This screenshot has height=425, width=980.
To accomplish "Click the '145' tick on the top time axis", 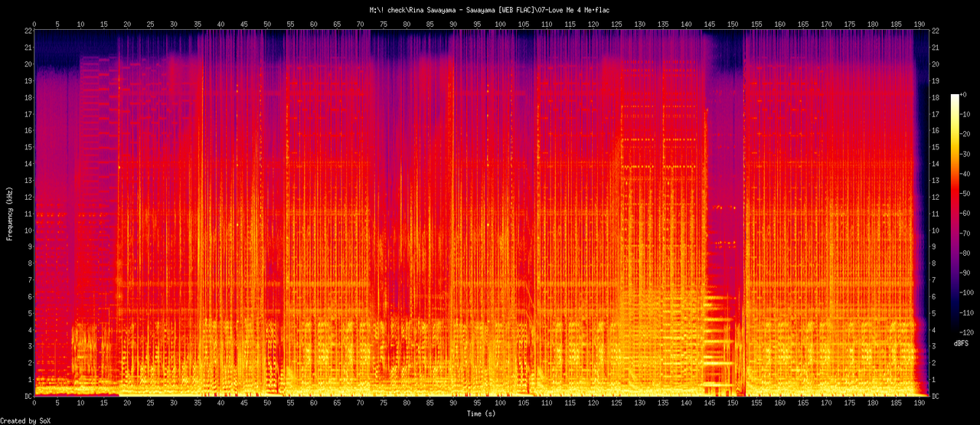I will [x=710, y=24].
